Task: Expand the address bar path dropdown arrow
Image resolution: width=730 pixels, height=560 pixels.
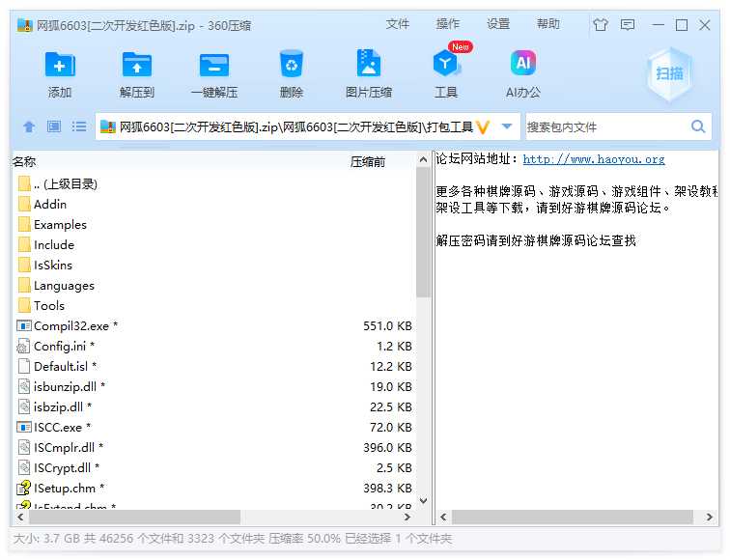Action: [507, 126]
